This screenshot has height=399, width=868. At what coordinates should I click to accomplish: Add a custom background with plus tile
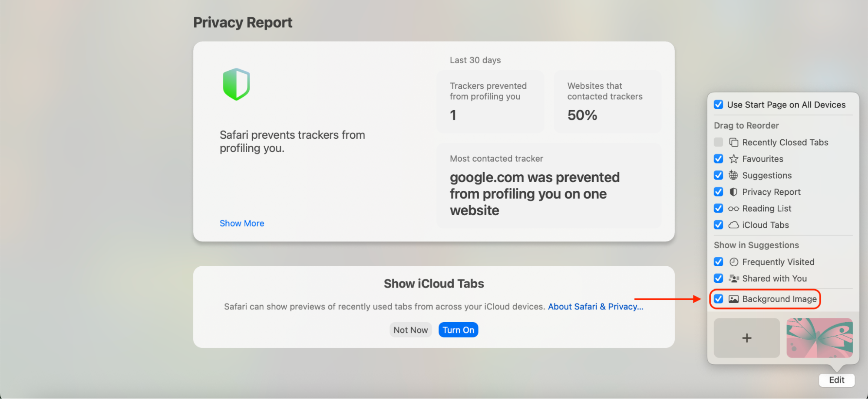746,338
